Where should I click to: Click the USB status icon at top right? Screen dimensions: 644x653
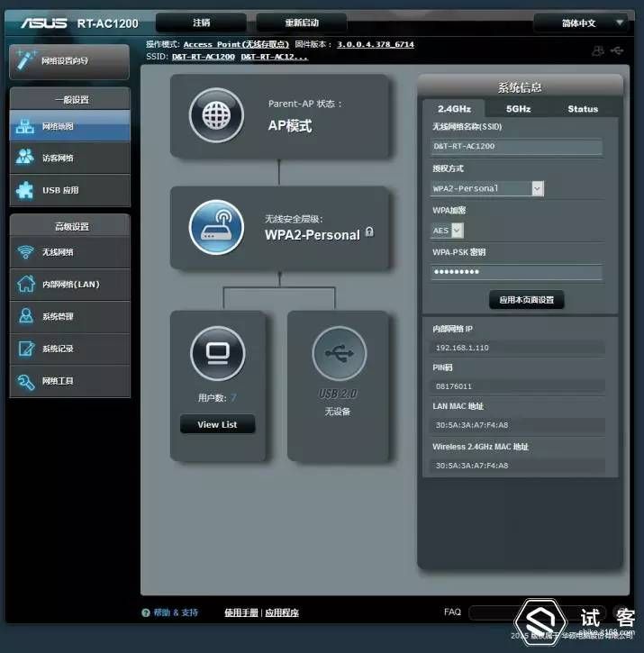pyautogui.click(x=617, y=50)
